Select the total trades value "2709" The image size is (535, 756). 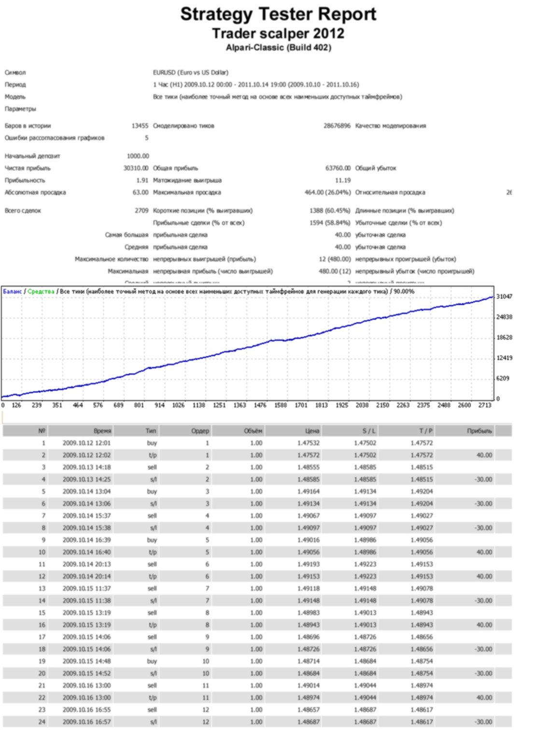[141, 211]
